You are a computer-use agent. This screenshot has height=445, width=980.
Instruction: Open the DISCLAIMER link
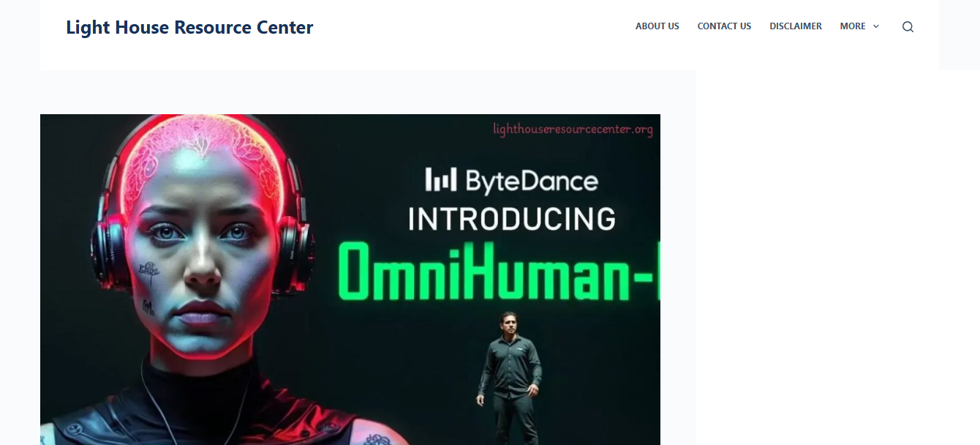pos(796,26)
